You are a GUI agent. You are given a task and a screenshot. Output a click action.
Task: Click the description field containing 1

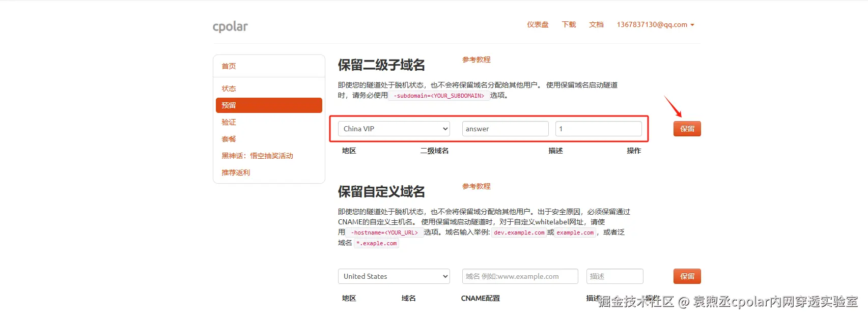(x=599, y=129)
